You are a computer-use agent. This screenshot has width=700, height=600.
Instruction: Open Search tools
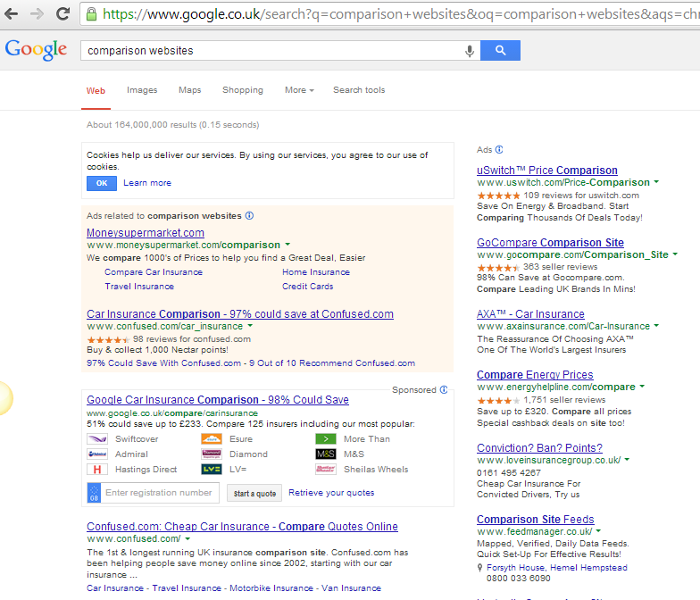point(359,90)
